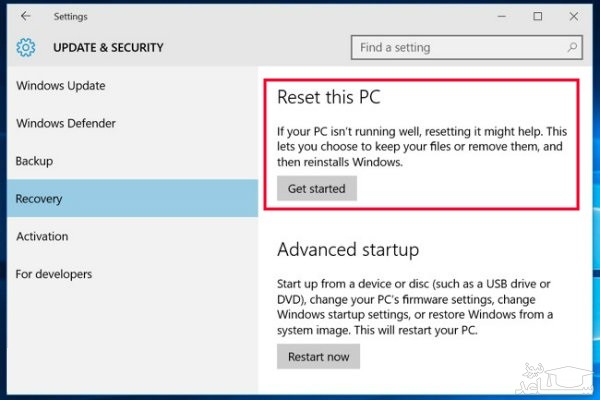Switch to For developers settings
This screenshot has height=400, width=600.
(x=54, y=274)
